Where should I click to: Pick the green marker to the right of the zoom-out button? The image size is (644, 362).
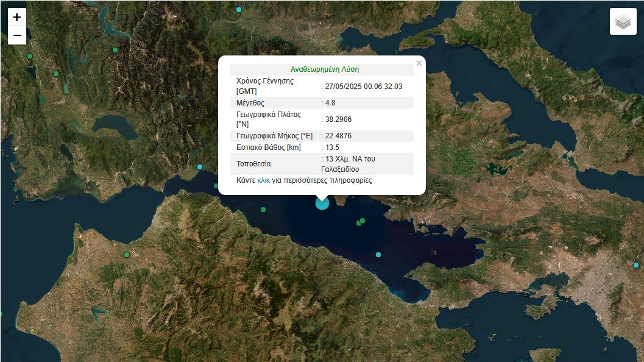click(115, 50)
